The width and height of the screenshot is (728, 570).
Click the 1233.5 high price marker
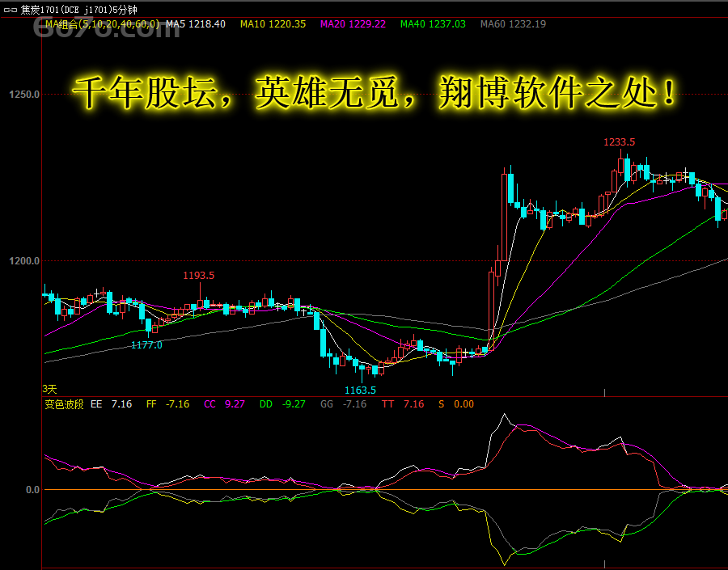click(x=620, y=142)
